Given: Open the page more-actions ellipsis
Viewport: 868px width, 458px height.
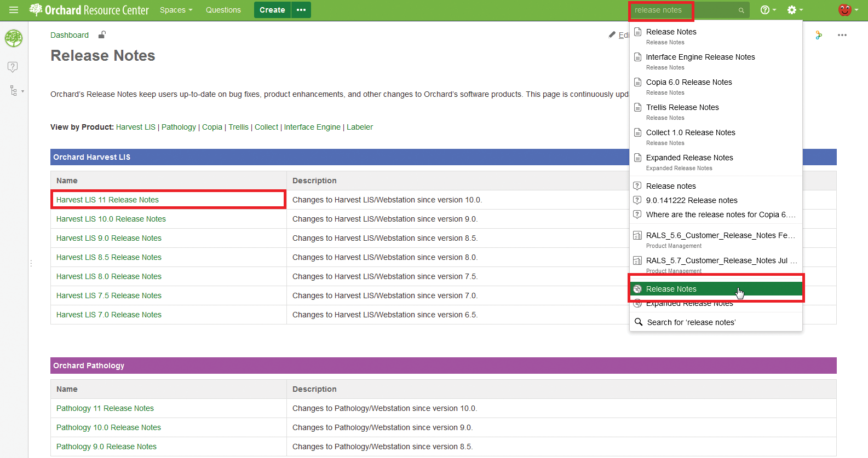Looking at the screenshot, I should (842, 35).
